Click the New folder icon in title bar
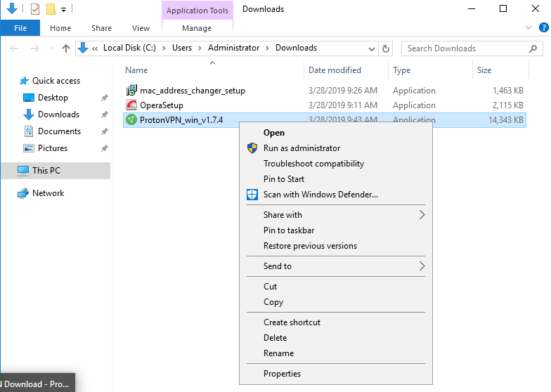Image resolution: width=551 pixels, height=392 pixels. [51, 8]
